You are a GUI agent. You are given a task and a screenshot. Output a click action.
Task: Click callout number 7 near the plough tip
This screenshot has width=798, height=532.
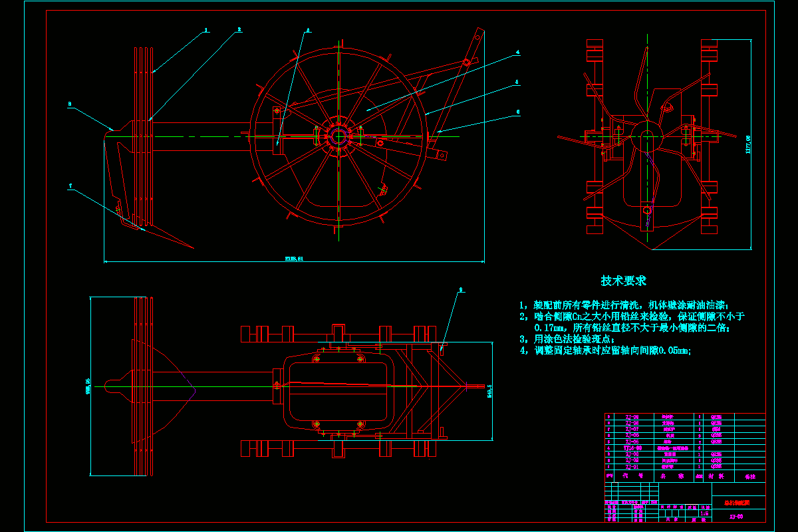click(x=70, y=187)
